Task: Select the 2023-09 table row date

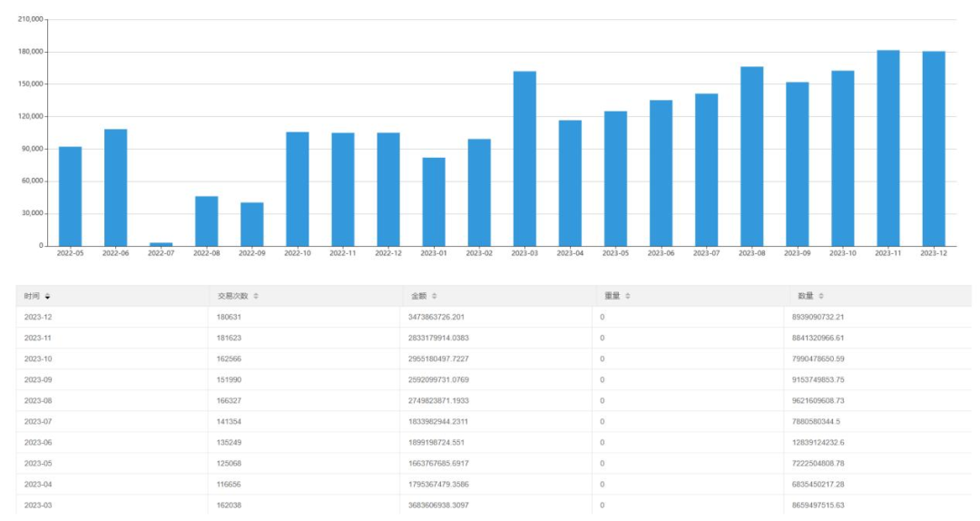Action: (x=38, y=379)
